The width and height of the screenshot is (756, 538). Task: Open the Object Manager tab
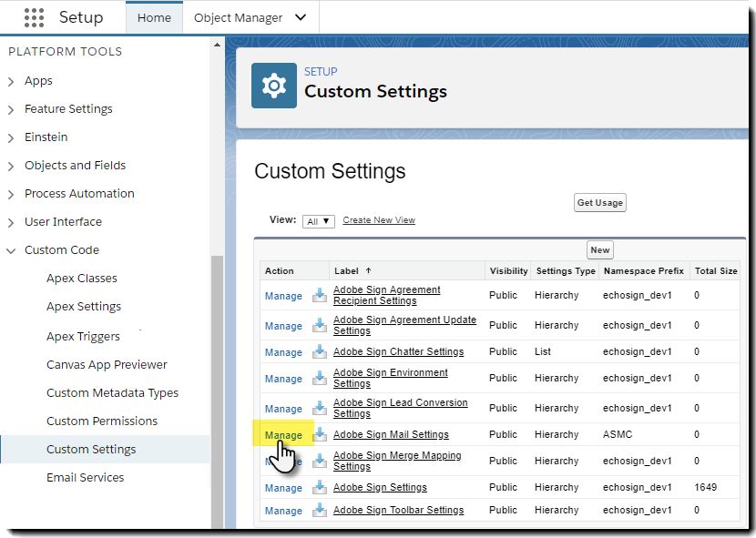tap(238, 18)
